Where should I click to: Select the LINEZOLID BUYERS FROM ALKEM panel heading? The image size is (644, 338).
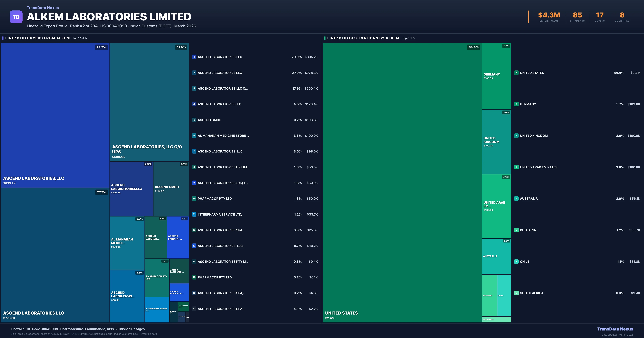click(x=38, y=38)
